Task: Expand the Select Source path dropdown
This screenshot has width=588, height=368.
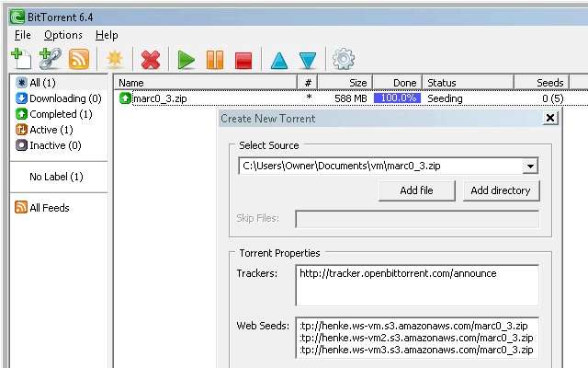Action: [x=530, y=166]
